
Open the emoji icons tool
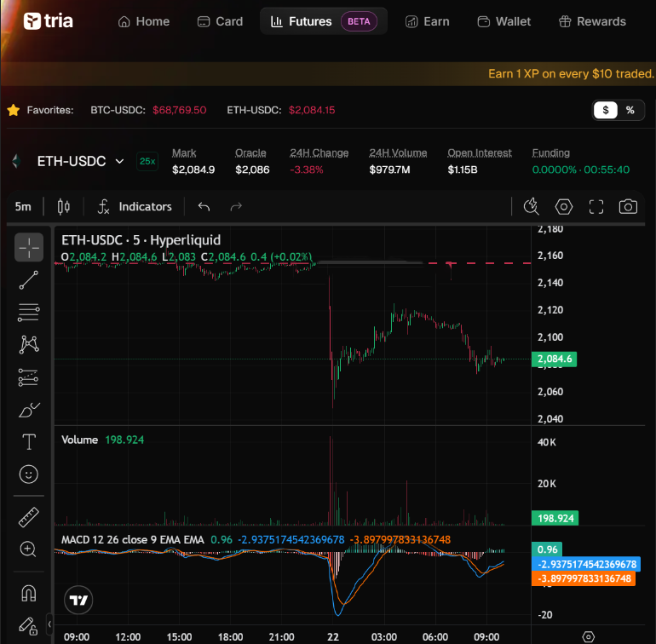pyautogui.click(x=29, y=474)
